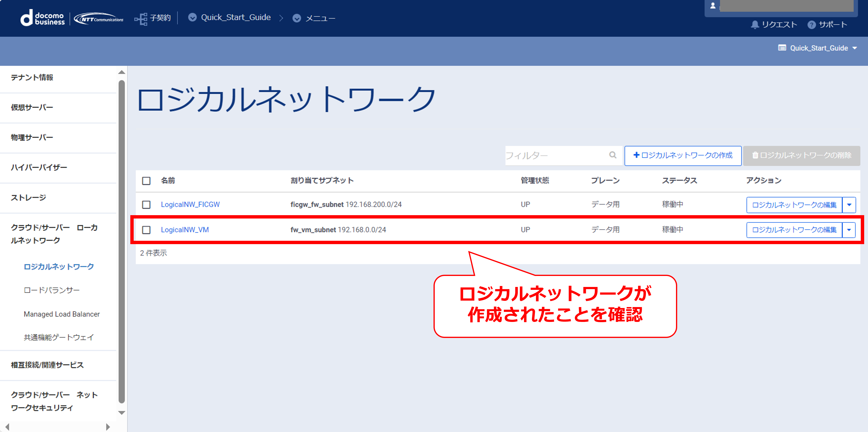Open the メニュー breadcrumb dropdown
The height and width of the screenshot is (432, 868).
(x=314, y=18)
